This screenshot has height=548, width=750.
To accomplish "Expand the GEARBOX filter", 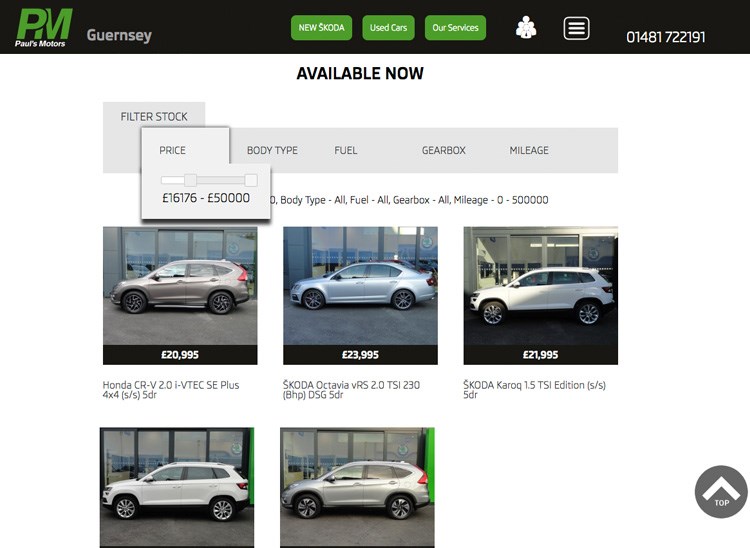I will [x=443, y=150].
